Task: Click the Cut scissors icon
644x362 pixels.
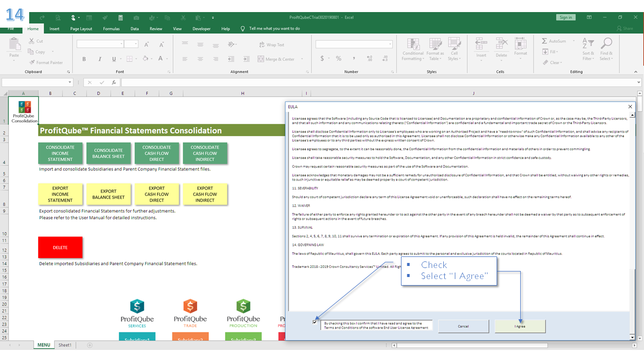Action: coord(31,41)
